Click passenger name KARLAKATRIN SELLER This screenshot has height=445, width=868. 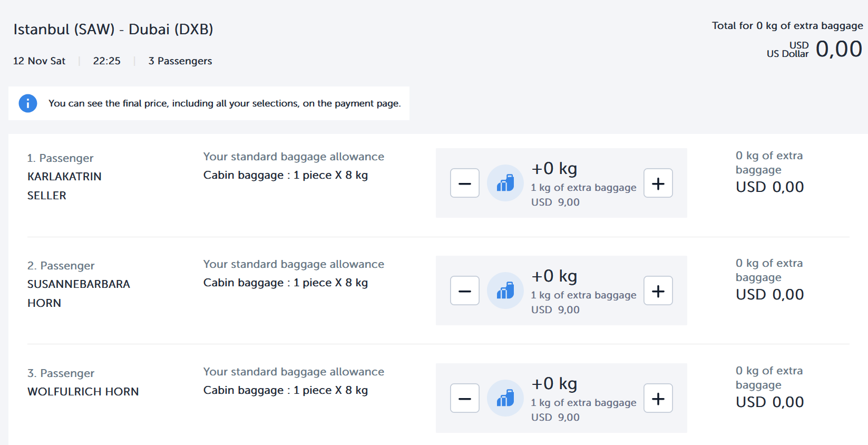(x=64, y=186)
